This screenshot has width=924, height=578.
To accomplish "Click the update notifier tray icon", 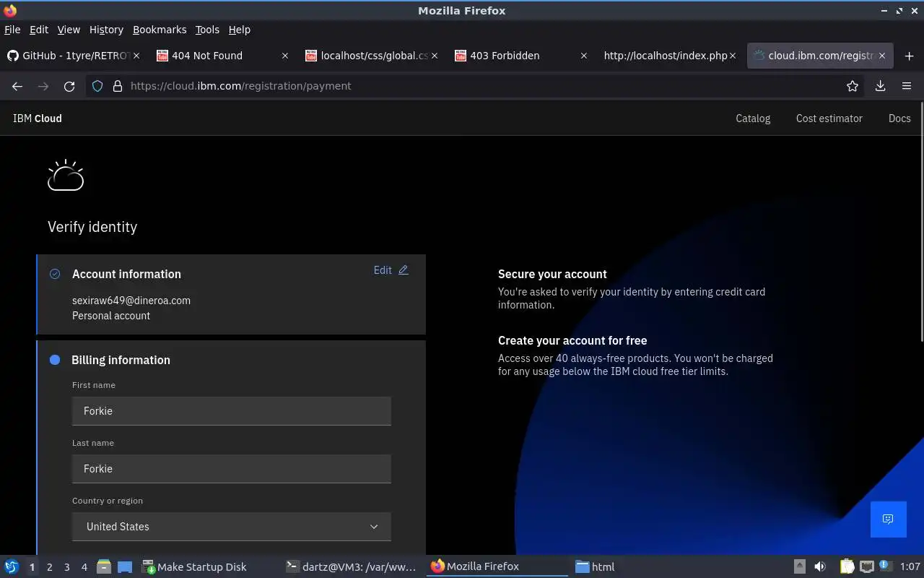I will 884,566.
